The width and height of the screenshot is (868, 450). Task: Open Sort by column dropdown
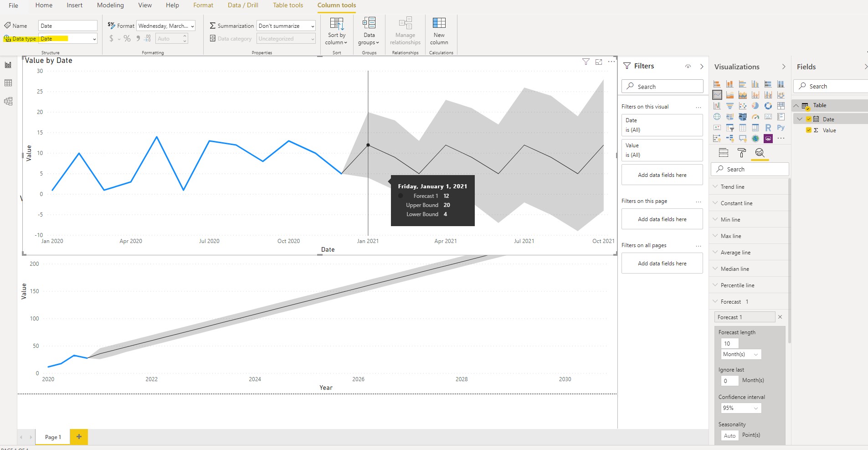click(336, 31)
